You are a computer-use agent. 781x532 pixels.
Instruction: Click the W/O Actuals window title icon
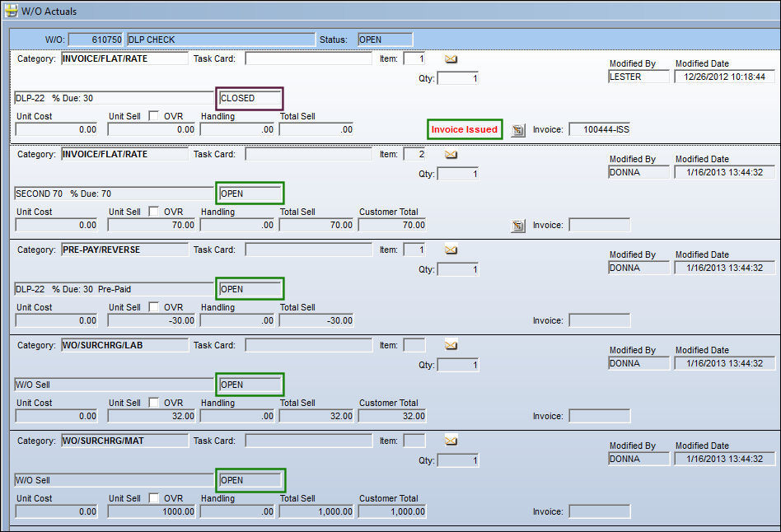pyautogui.click(x=11, y=11)
